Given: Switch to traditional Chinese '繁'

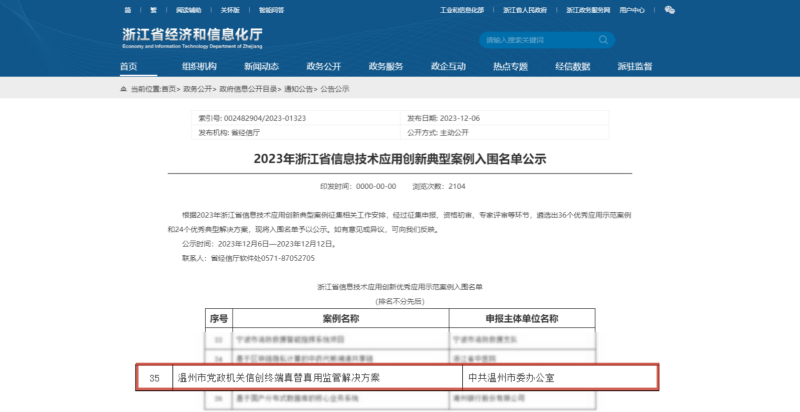Looking at the screenshot, I should [153, 10].
